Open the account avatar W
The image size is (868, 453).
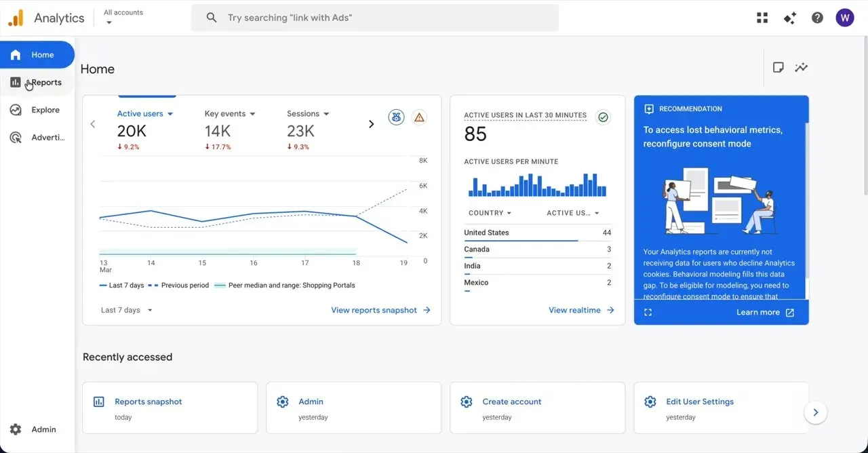point(845,18)
